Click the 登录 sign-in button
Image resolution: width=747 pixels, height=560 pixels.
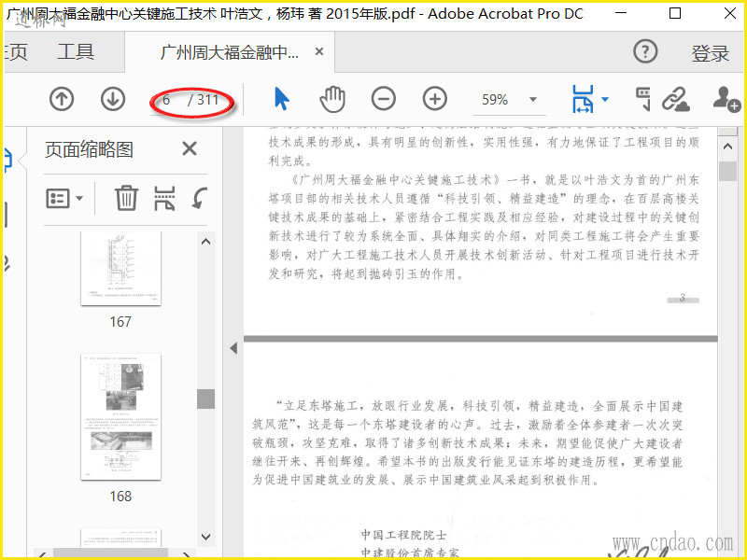[x=710, y=53]
